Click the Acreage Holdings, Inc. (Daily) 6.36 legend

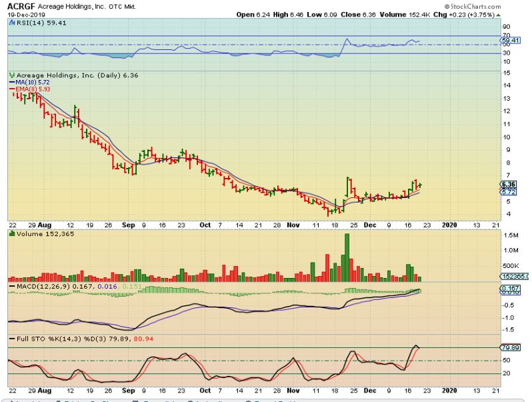[77, 75]
